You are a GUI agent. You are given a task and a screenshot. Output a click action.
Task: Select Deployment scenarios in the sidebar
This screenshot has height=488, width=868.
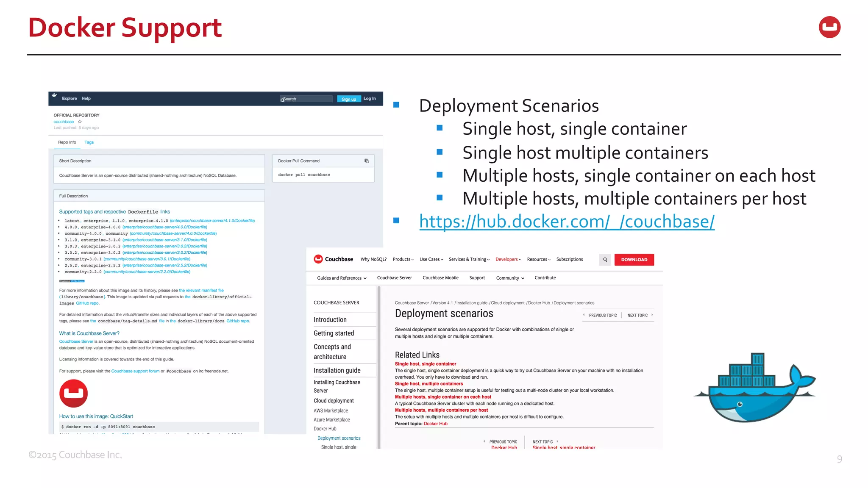(339, 438)
